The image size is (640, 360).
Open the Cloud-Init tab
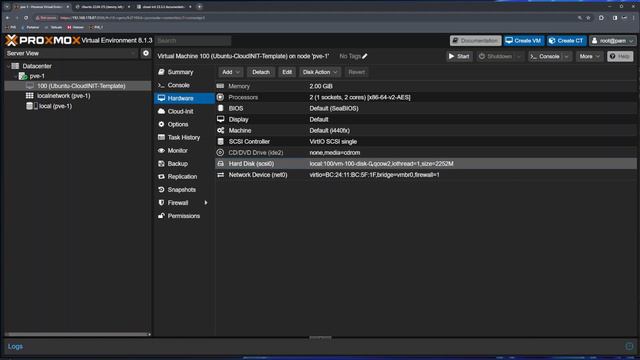[184, 111]
